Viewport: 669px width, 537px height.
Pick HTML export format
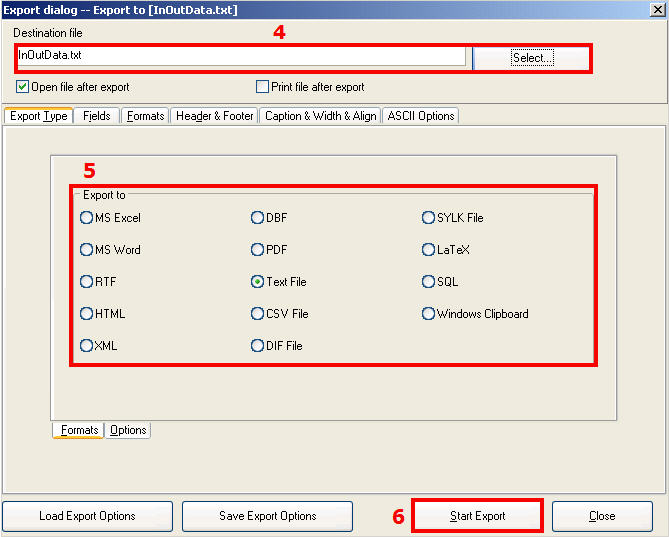click(x=87, y=314)
